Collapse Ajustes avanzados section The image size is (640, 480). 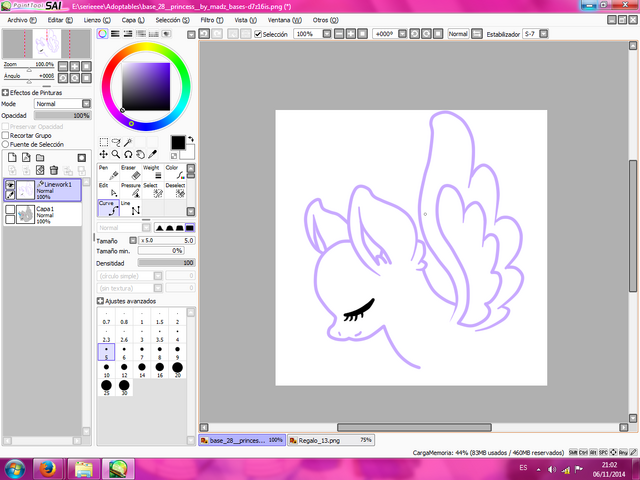tap(100, 301)
